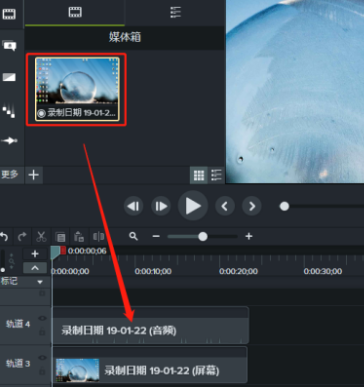Click the 0:00:30;00 ruler mark
The image size is (364, 387).
pyautogui.click(x=323, y=271)
